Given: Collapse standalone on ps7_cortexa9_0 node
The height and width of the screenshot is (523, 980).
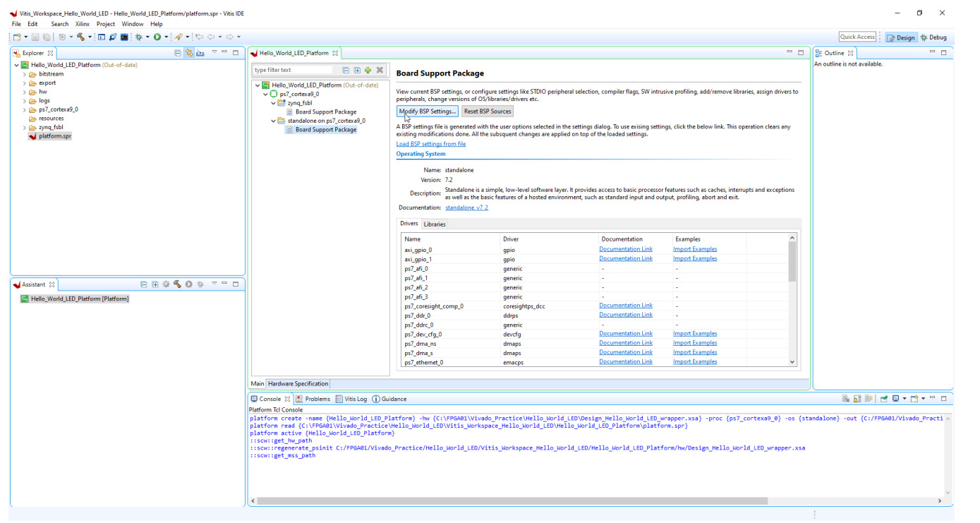Looking at the screenshot, I should (274, 121).
